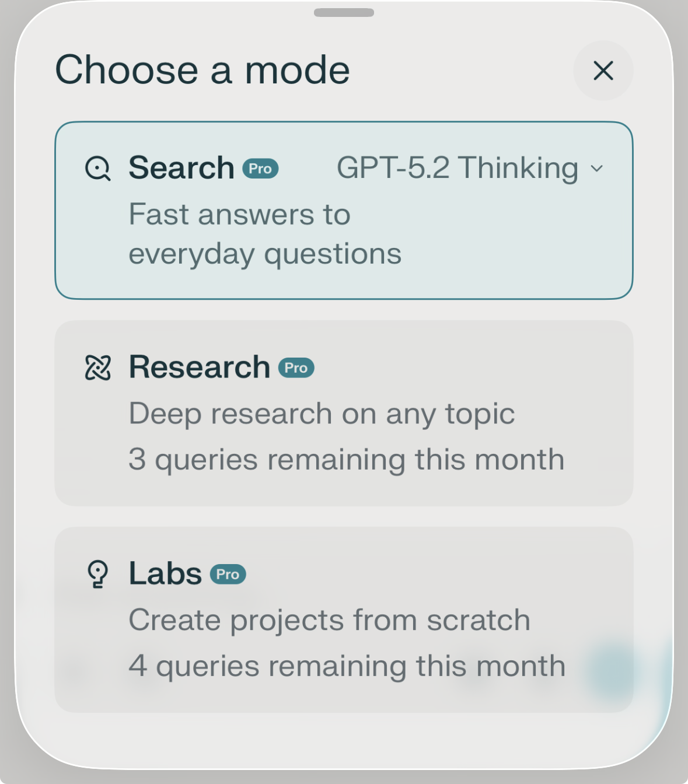This screenshot has width=688, height=784.
Task: Click the Search magnifier icon
Action: (97, 169)
